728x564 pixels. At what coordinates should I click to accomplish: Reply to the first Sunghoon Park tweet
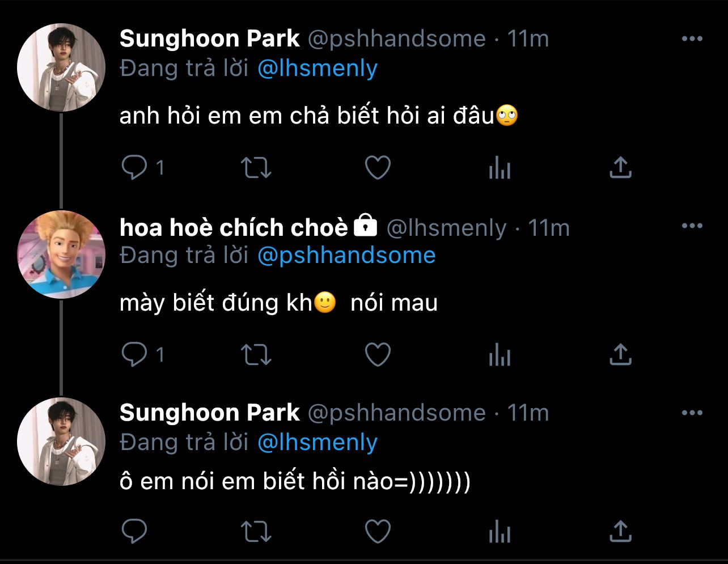[135, 168]
